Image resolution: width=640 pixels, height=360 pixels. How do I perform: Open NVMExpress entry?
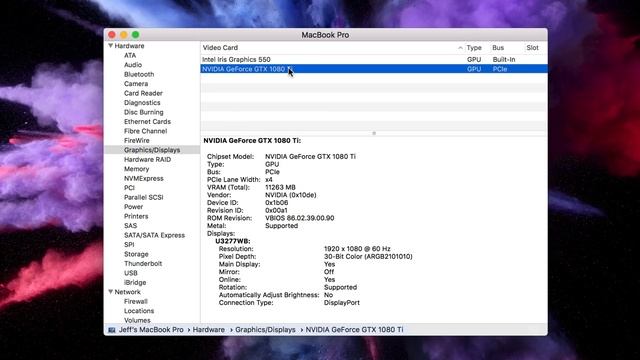coord(144,178)
